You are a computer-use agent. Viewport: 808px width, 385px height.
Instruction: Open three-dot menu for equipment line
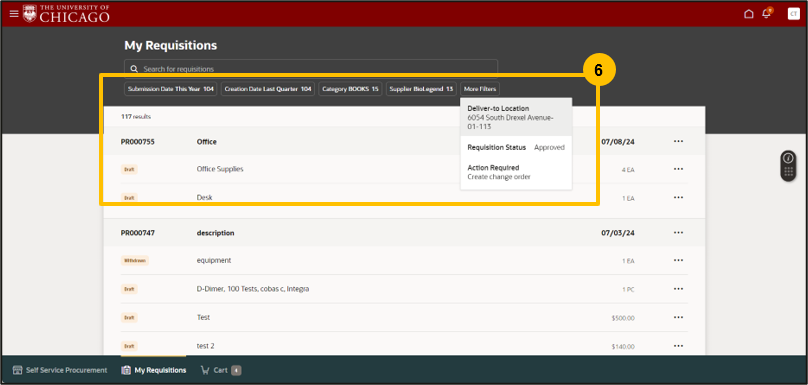pyautogui.click(x=678, y=260)
